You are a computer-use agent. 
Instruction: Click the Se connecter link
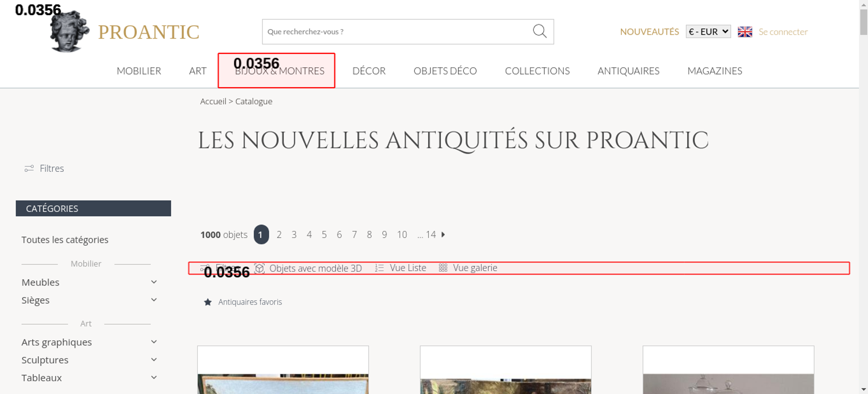pos(783,32)
